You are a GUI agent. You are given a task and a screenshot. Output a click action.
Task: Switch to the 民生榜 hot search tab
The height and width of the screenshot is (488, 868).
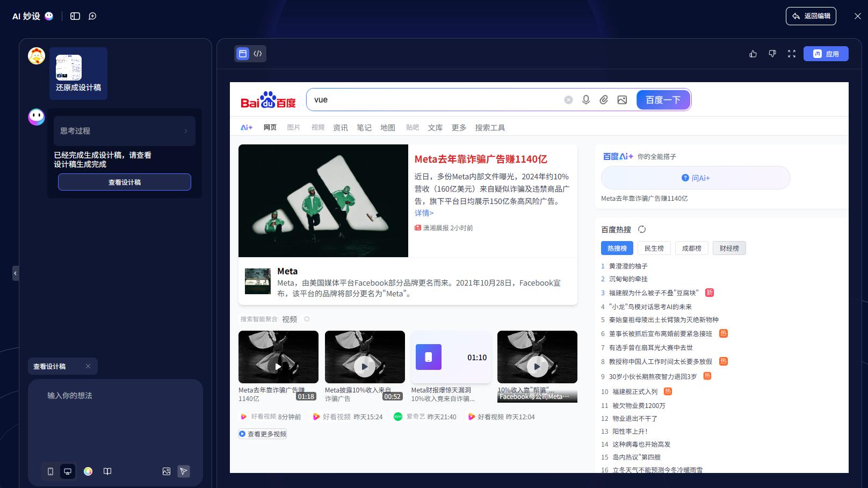click(654, 248)
